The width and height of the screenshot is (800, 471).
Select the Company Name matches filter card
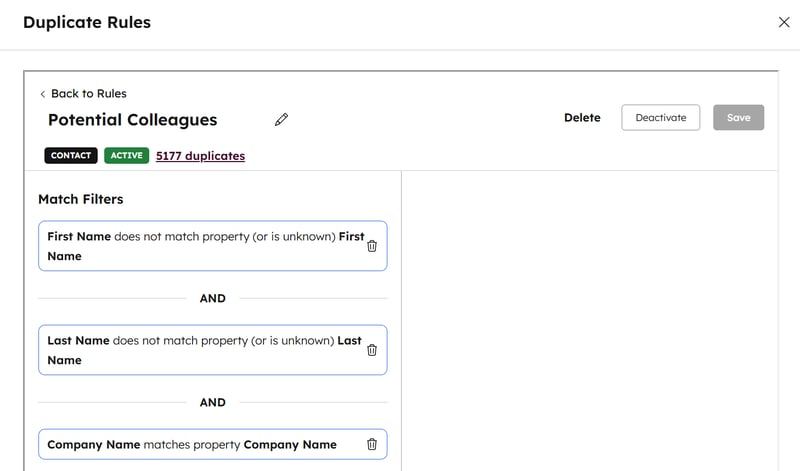(x=213, y=444)
